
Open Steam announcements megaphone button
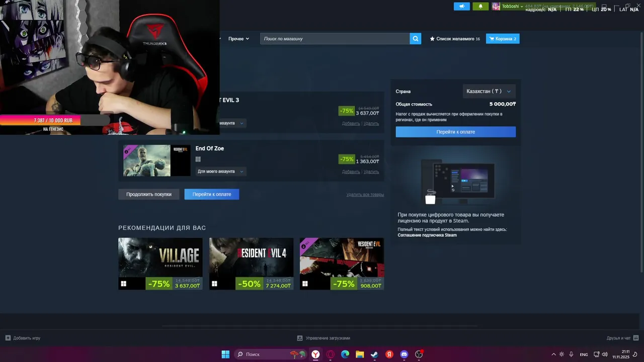click(x=461, y=7)
